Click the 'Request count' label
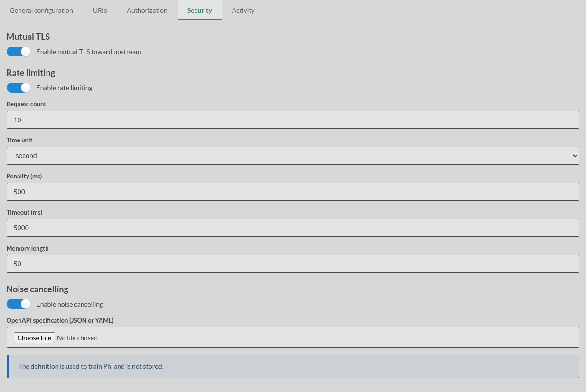Screen dimensions: 586x392 (26, 104)
